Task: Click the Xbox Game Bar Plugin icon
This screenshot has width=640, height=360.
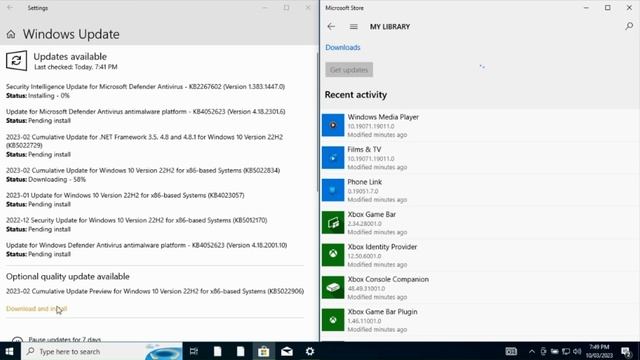Action: [333, 320]
